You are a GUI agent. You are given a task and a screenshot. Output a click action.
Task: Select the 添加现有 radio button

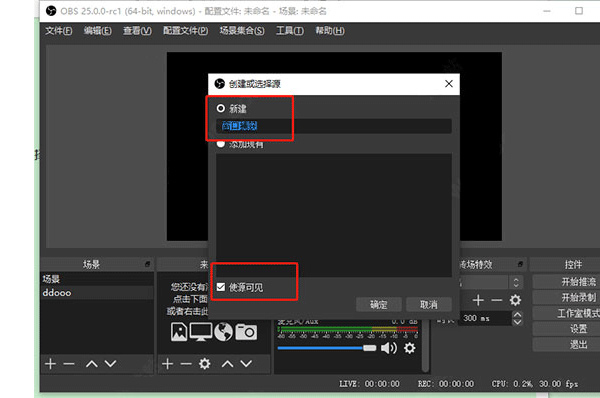(x=220, y=144)
